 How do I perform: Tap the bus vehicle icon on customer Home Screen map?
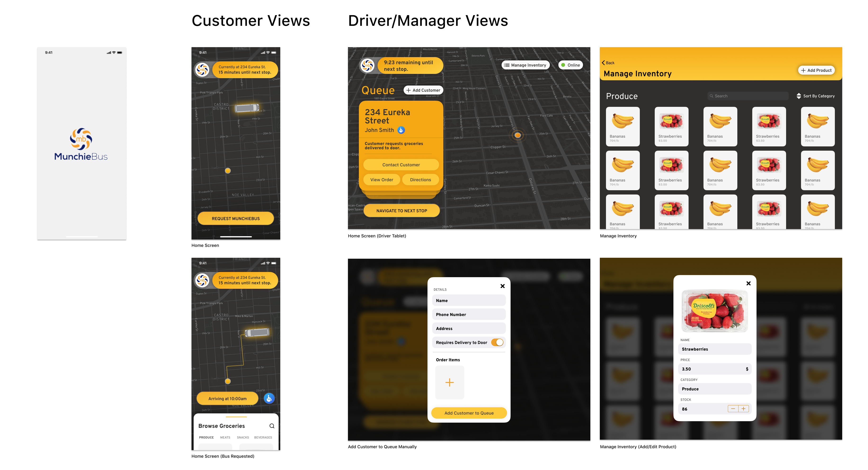tap(247, 108)
